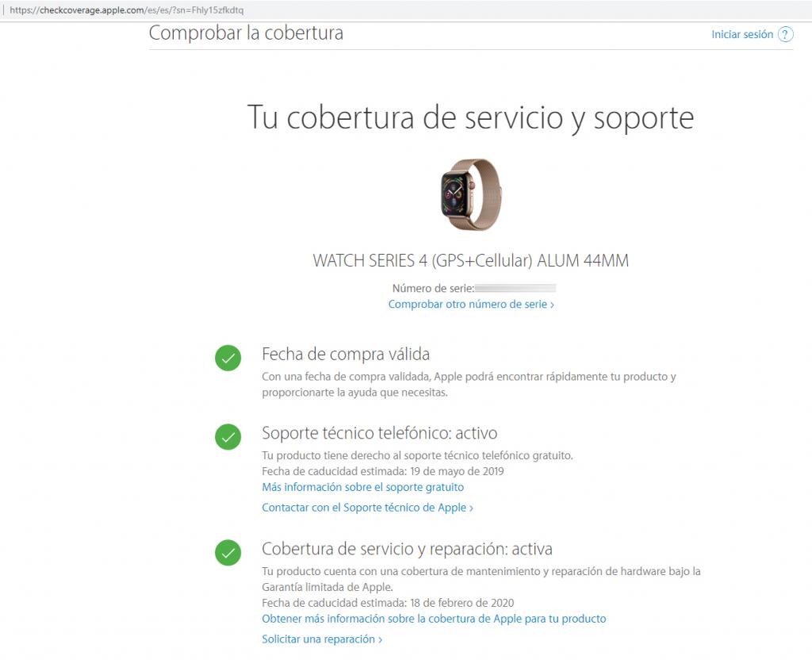
Task: Click the 'Tu producto tiene derecho al soporte' text
Action: click(417, 456)
